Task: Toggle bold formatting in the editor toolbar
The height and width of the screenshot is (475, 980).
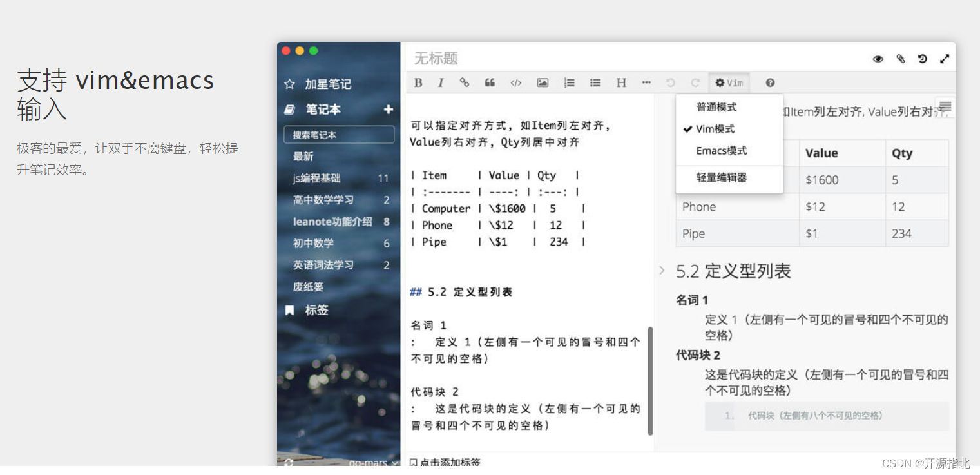Action: [x=418, y=82]
